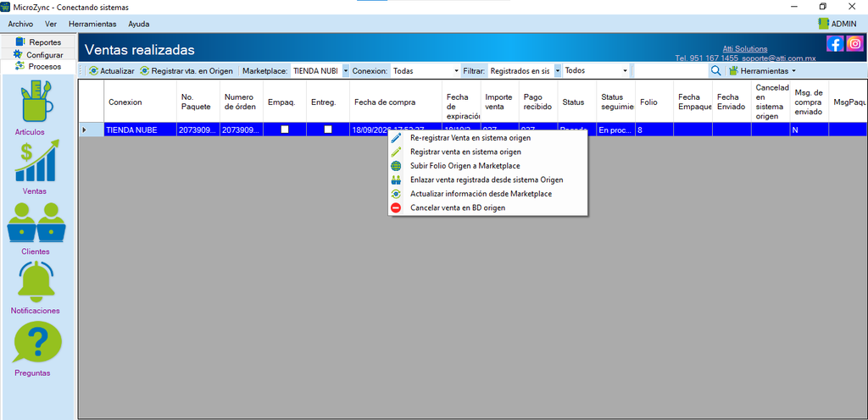Click the Actualizar información refresh icon
The width and height of the screenshot is (868, 420).
396,194
